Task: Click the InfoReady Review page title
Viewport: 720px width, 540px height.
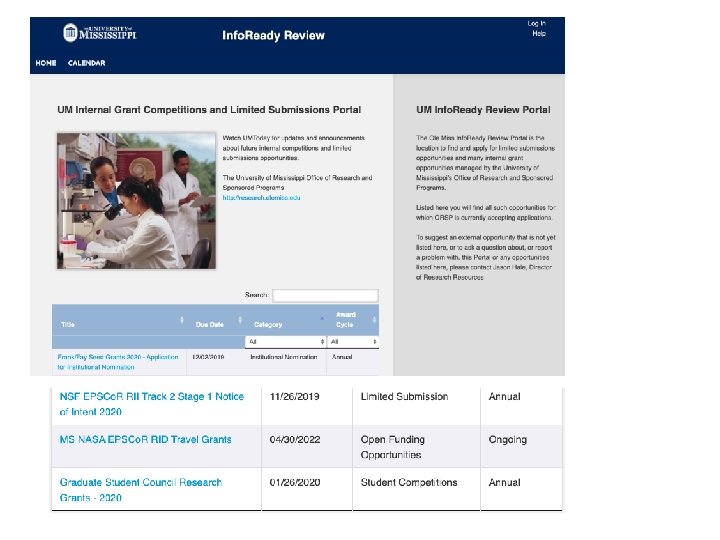Action: click(273, 35)
